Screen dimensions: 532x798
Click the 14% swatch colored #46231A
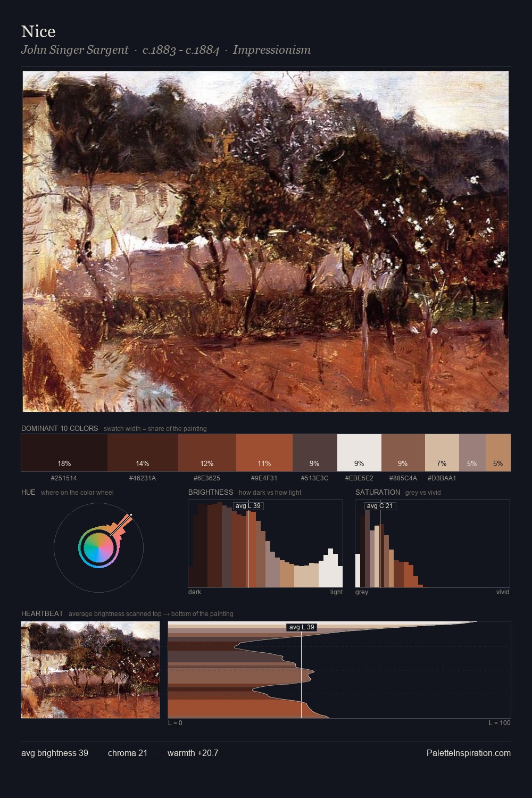pos(143,453)
